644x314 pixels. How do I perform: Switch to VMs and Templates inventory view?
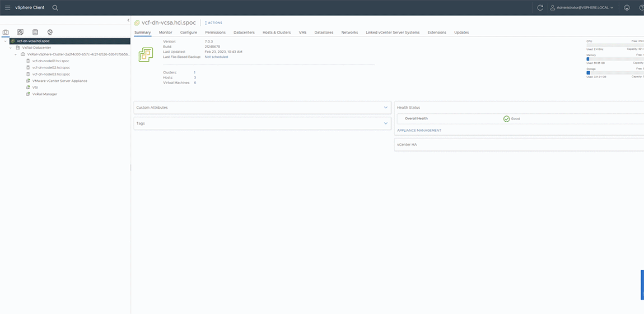tap(21, 33)
